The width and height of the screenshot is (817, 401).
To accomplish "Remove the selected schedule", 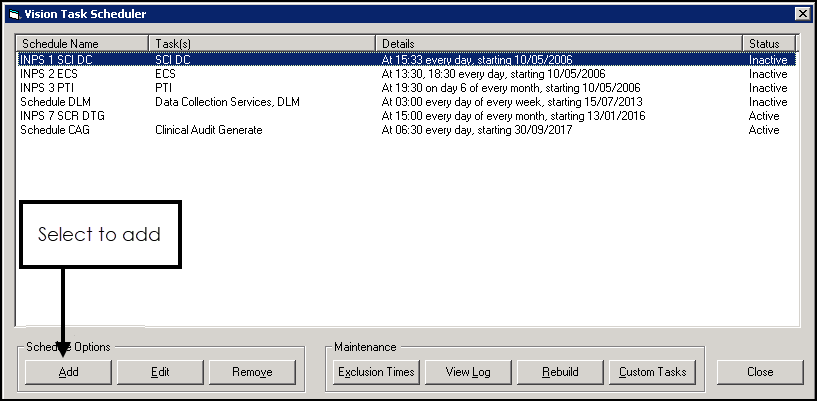I will 252,372.
